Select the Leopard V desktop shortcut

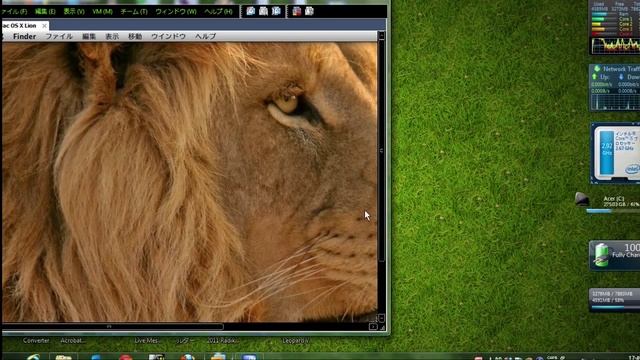click(295, 340)
